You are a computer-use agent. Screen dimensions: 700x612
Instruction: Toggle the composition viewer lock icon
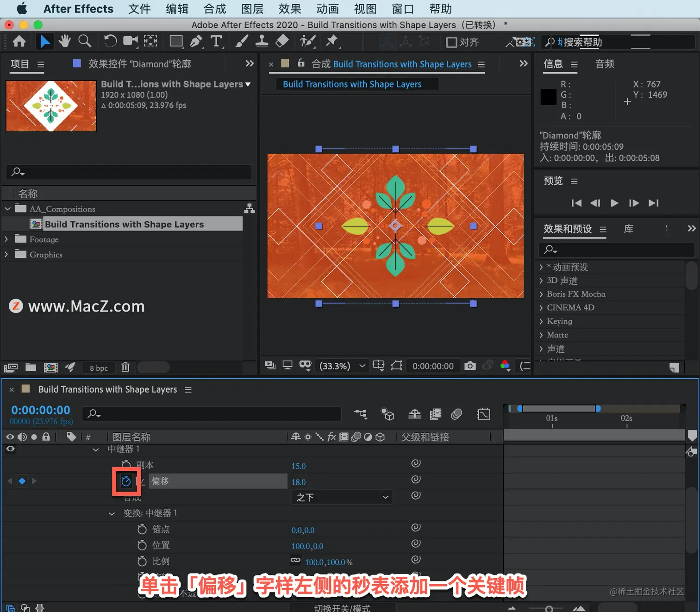click(x=301, y=63)
